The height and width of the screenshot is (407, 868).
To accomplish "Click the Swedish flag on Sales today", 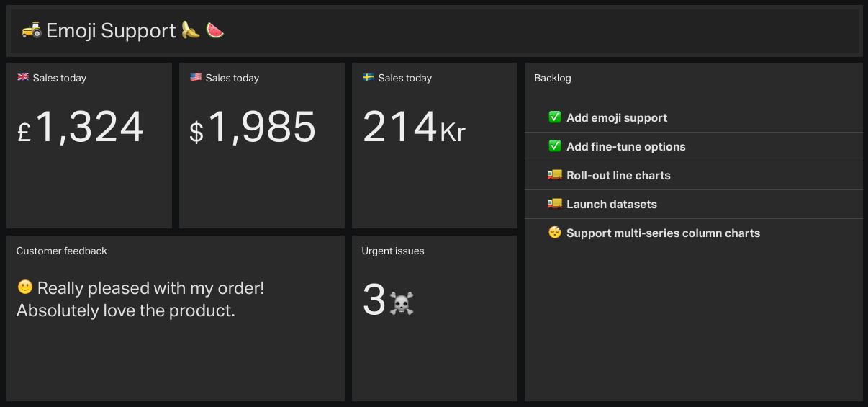I will pyautogui.click(x=369, y=77).
